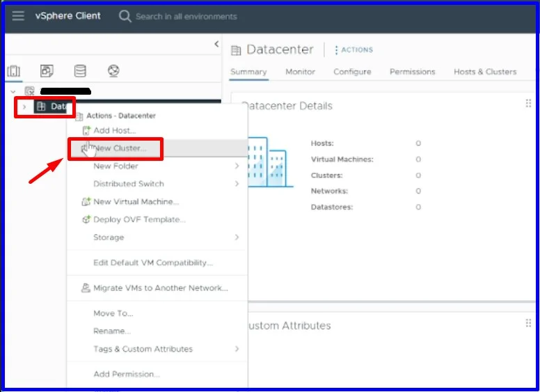Switch to the Permissions tab
The image size is (540, 392).
412,72
